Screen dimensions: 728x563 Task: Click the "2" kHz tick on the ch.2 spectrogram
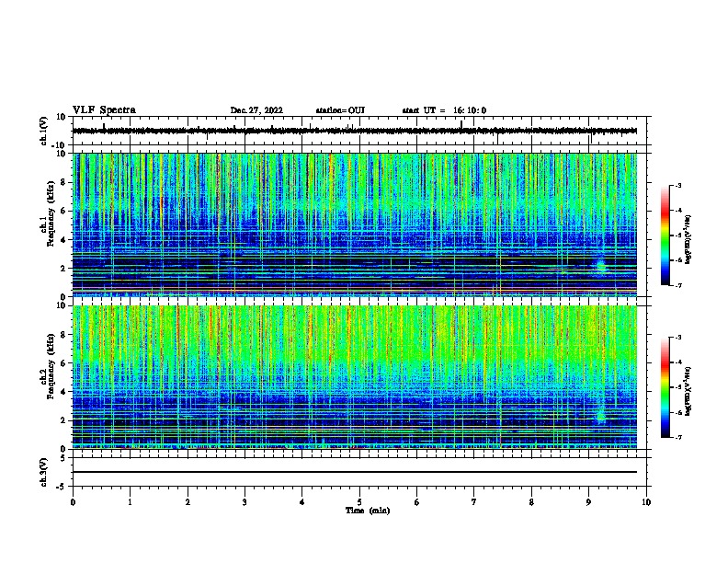point(63,420)
